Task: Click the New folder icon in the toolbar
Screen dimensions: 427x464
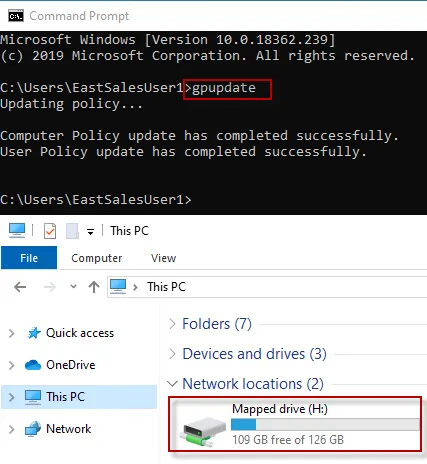Action: (x=72, y=231)
